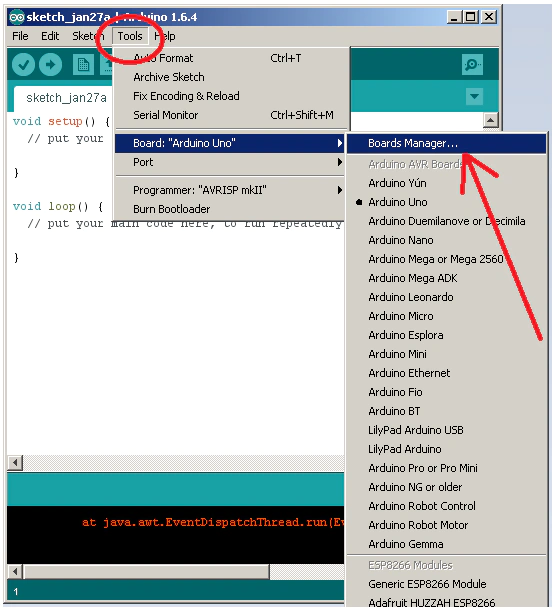Screen dimensions: 553x608
Task: Click the Upload arrow icon
Action: [50, 64]
